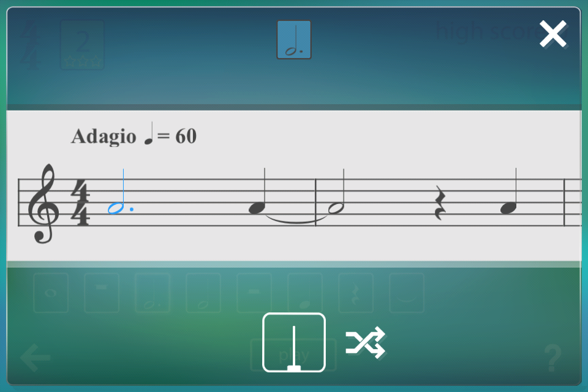Click the treble clef symbol
588x392 pixels.
pos(43,203)
